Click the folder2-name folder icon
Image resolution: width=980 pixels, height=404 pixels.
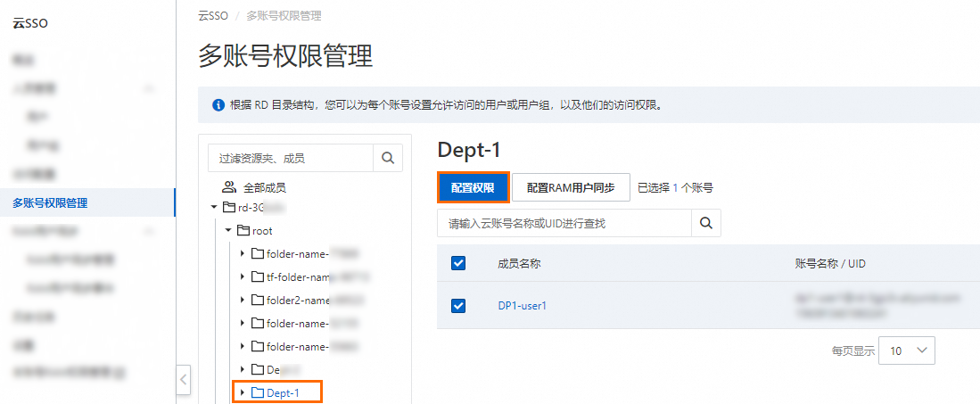258,301
